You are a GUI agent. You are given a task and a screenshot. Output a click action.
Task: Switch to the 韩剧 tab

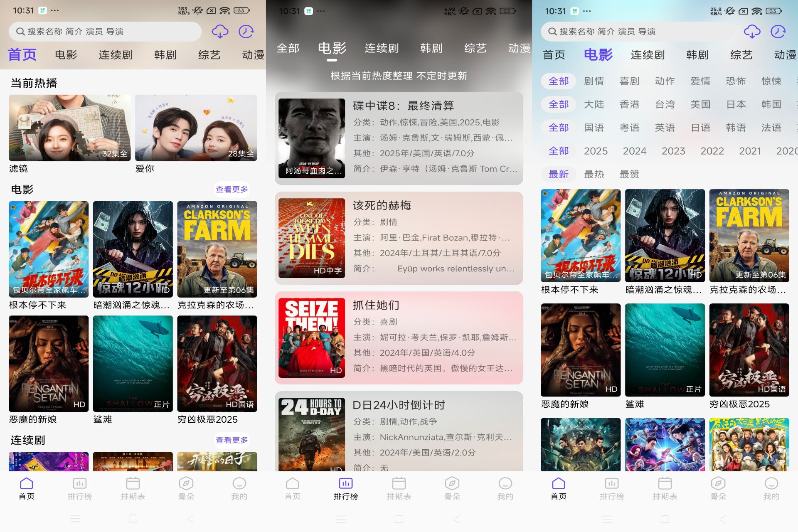(165, 54)
